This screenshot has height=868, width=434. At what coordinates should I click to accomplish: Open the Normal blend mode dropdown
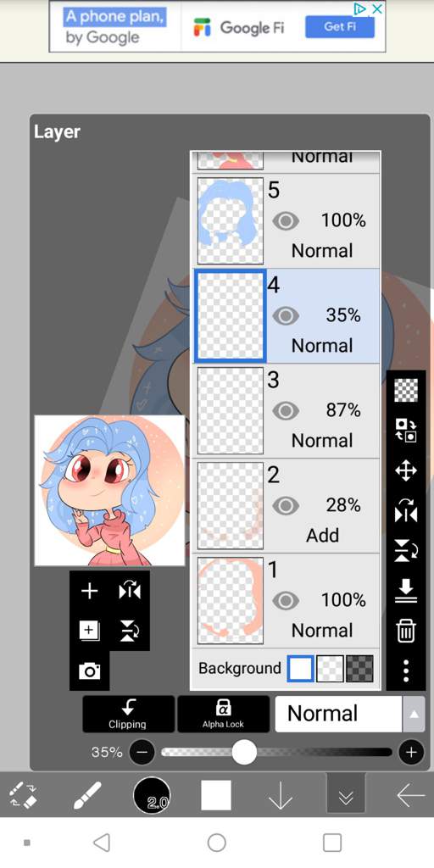pos(338,714)
